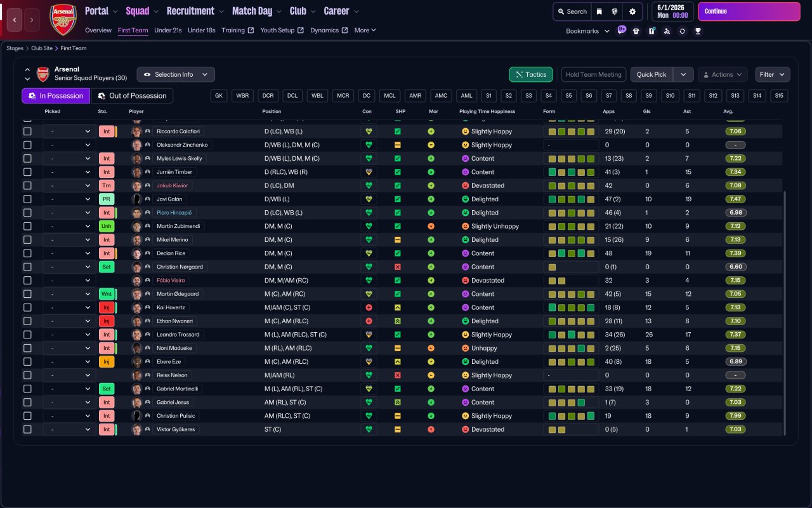Open the scouting magnifier person icon
The image size is (812, 508).
coord(667,31)
